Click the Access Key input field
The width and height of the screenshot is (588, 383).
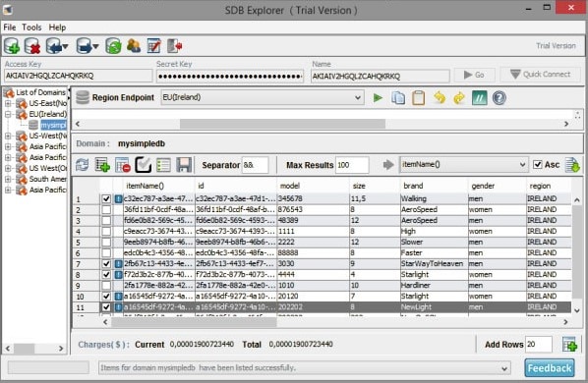point(79,76)
